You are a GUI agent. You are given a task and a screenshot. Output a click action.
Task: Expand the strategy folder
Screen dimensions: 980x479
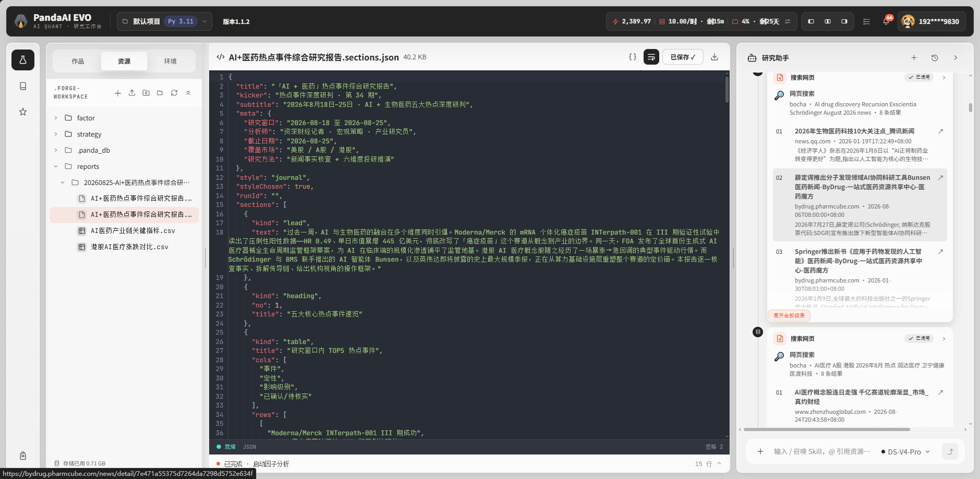pyautogui.click(x=56, y=134)
